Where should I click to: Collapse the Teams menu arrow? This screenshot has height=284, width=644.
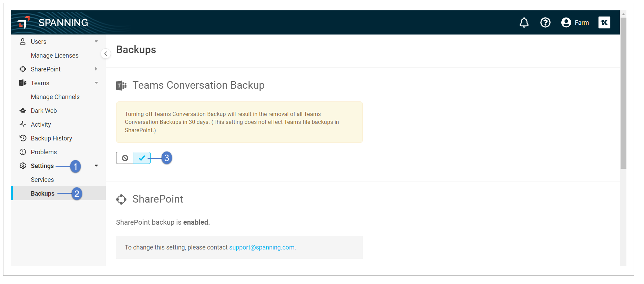tap(96, 83)
